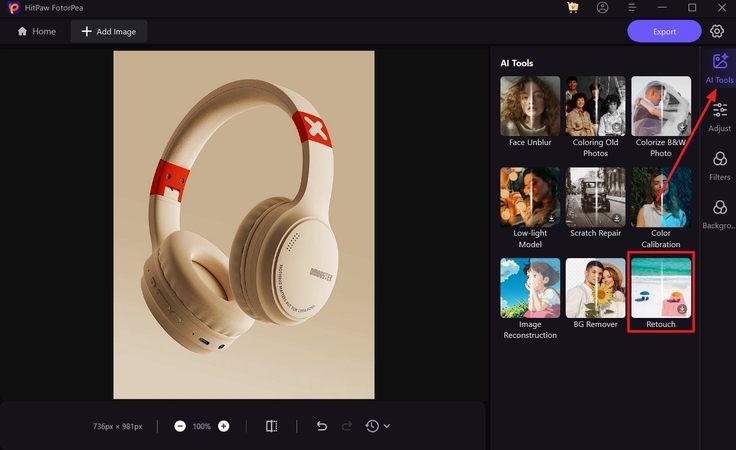Open the settings gear icon

tap(717, 31)
